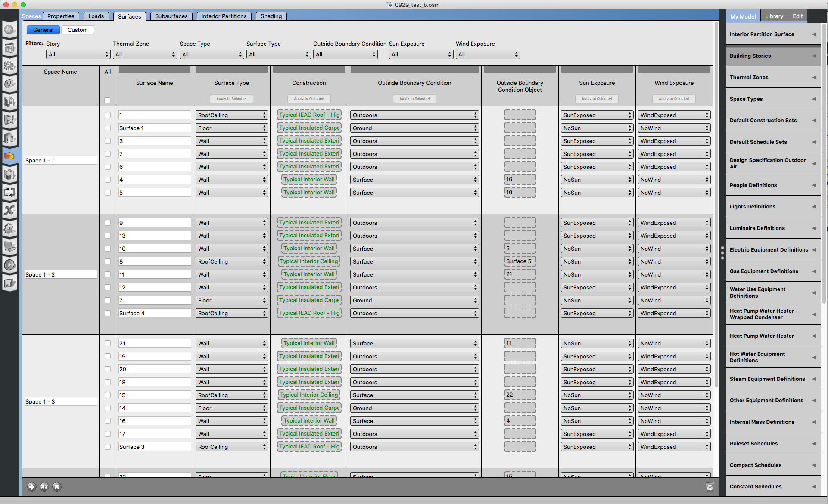The image size is (828, 504).
Task: Open the Simulation Settings gear icon
Action: click(x=10, y=229)
